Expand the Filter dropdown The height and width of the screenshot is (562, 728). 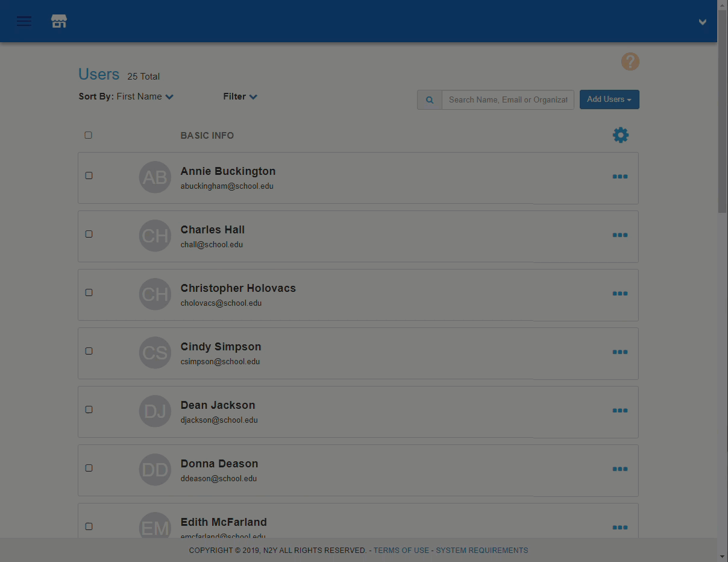[x=240, y=96]
